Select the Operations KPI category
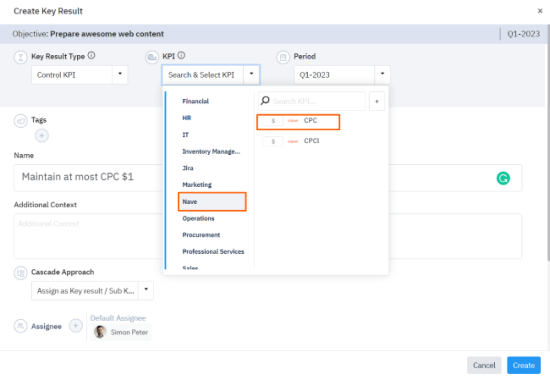550x380 pixels. click(x=198, y=218)
